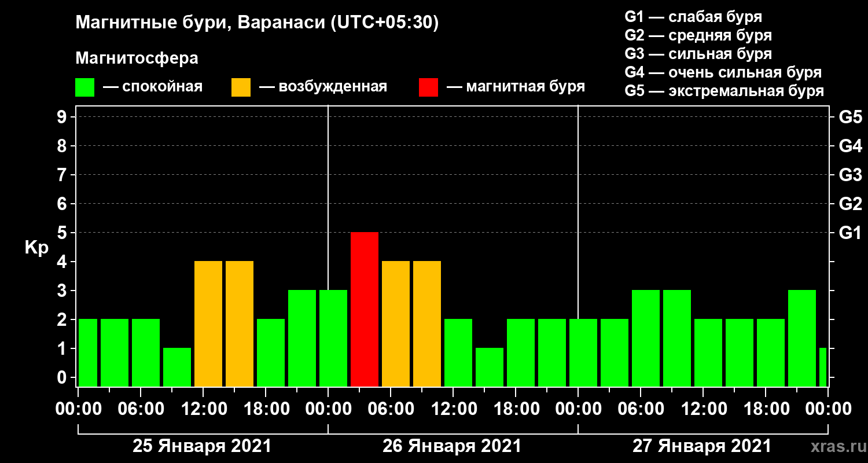Viewport: 868px width, 463px height.
Task: Click the 'G4' label on right axis
Action: pyautogui.click(x=850, y=146)
